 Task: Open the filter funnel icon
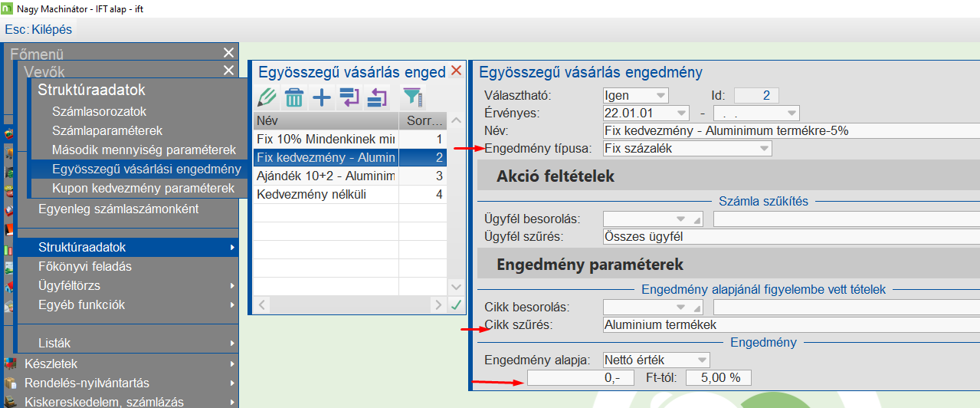coord(413,97)
